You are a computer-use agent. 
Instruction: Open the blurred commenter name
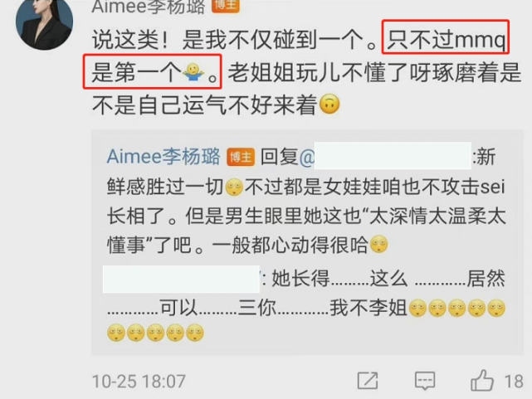point(181,279)
